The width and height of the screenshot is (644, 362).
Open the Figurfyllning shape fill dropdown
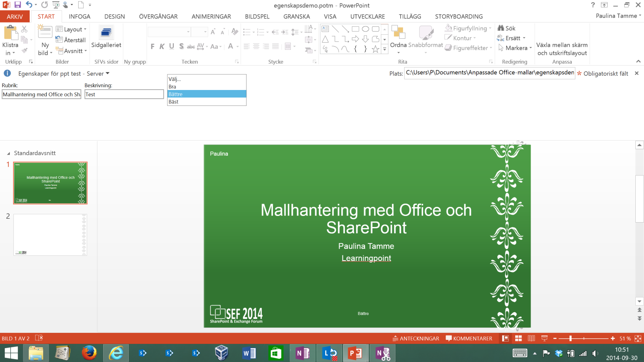coord(468,28)
